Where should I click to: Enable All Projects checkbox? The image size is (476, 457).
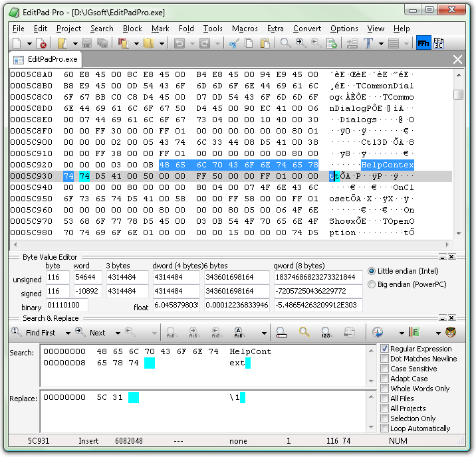pos(384,408)
